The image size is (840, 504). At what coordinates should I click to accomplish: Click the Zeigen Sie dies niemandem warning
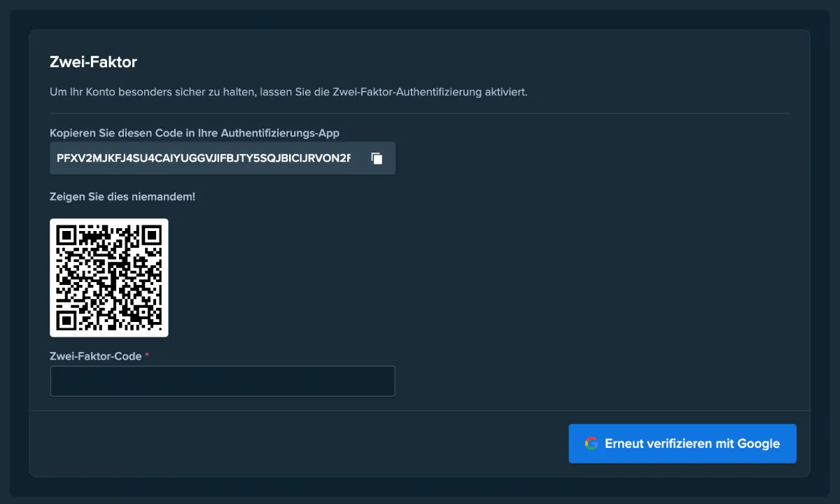pos(122,197)
